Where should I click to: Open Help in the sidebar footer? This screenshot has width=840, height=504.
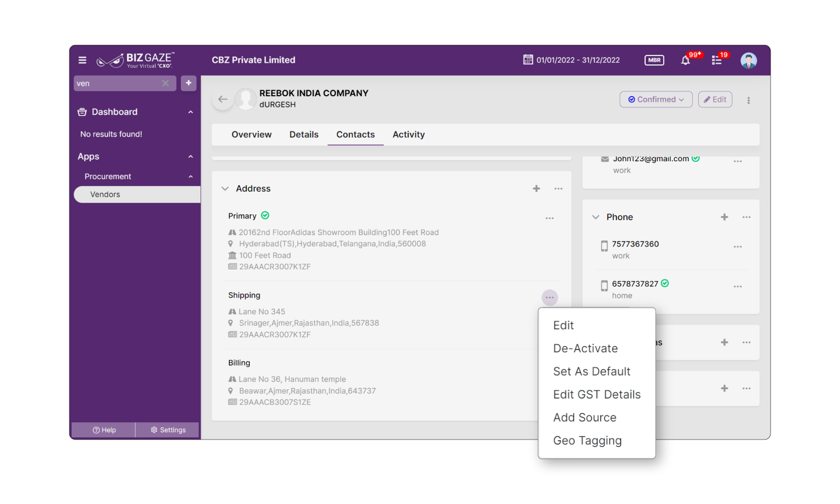[x=104, y=430]
